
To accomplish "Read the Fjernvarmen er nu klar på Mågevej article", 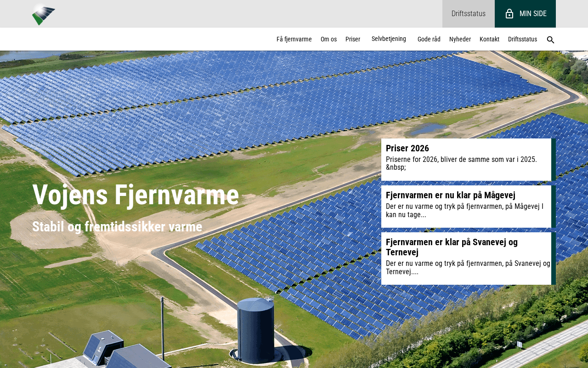I will tap(451, 195).
